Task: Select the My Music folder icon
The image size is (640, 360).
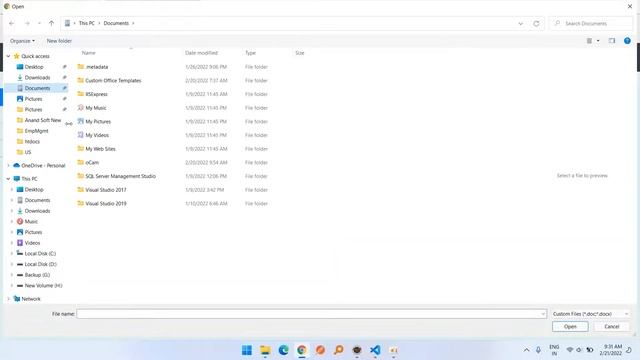Action: (x=80, y=108)
